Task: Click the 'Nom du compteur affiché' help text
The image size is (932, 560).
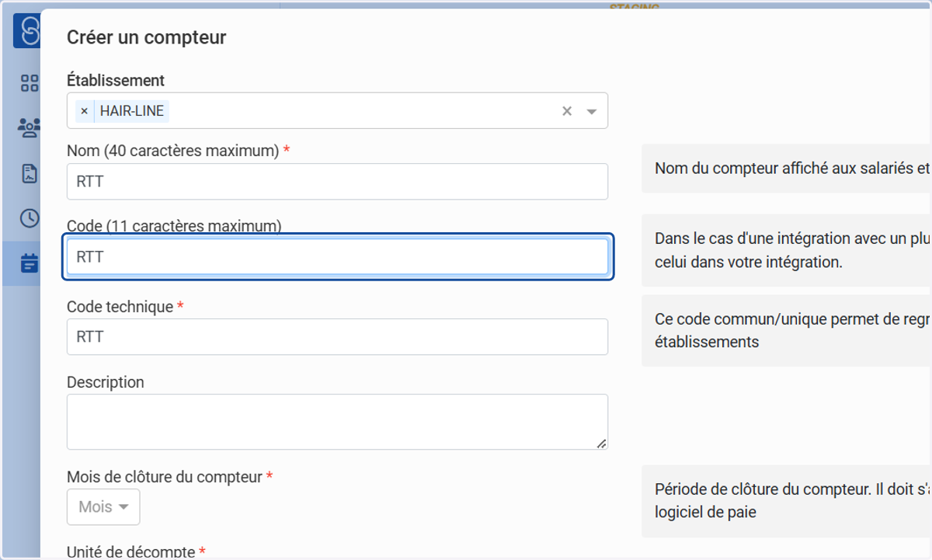Action: [792, 168]
